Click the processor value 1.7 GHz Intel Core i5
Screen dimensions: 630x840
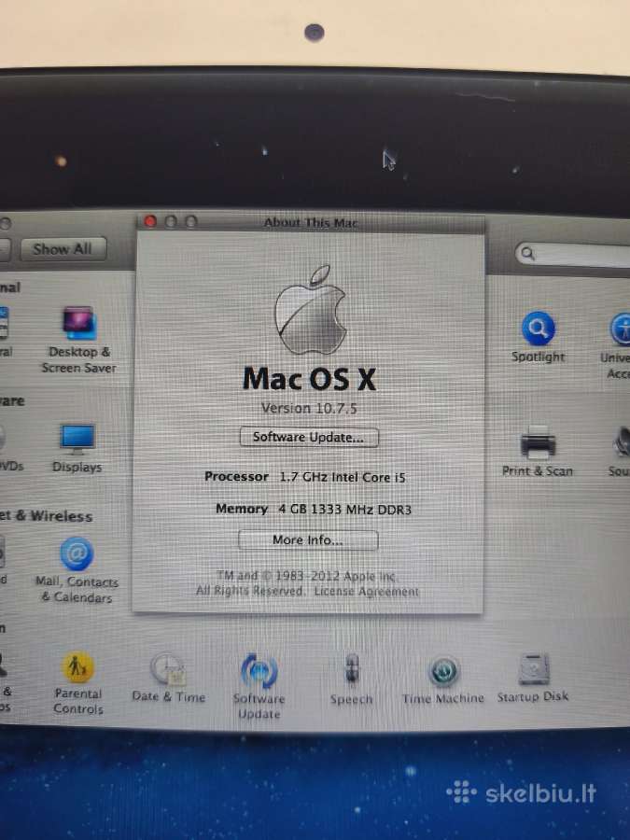(x=343, y=477)
